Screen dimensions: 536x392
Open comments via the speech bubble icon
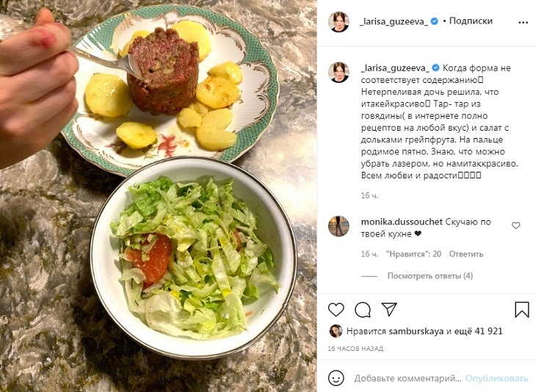[363, 310]
